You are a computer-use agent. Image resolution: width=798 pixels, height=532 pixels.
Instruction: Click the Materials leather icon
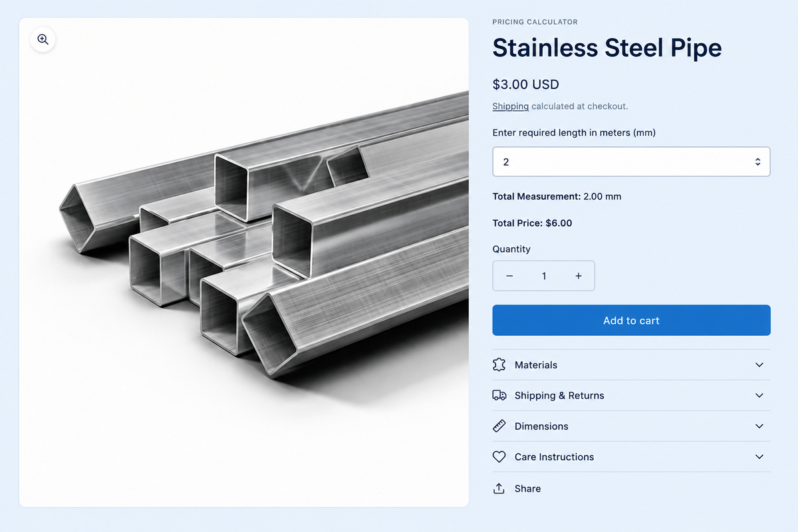(x=499, y=364)
